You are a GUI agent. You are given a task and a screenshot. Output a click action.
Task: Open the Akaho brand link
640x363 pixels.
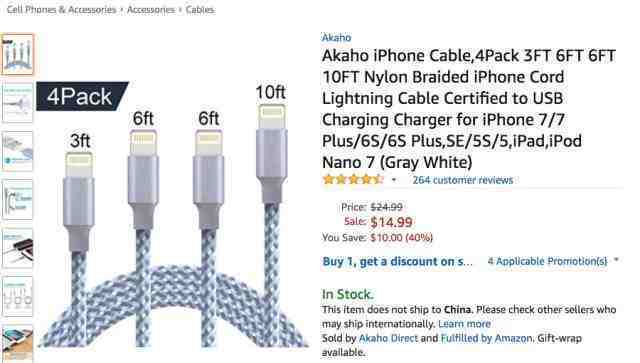336,38
